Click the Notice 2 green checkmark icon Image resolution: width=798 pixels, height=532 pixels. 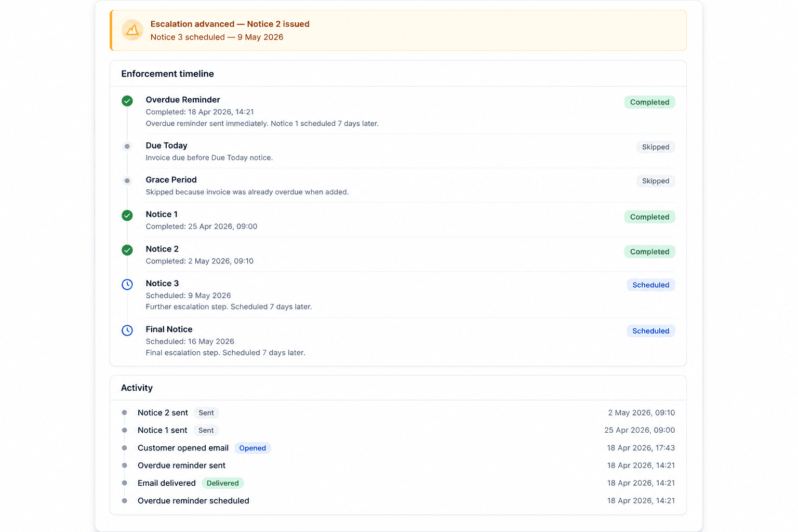click(x=127, y=250)
